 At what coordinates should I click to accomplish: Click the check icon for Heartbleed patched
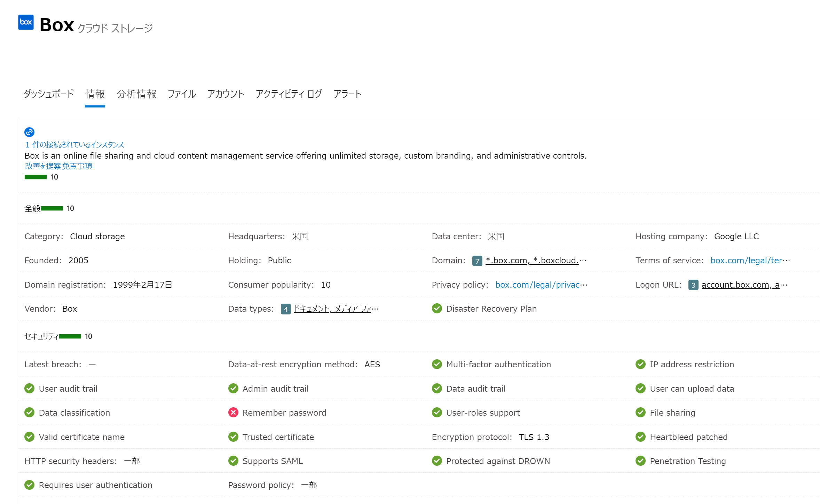(641, 437)
